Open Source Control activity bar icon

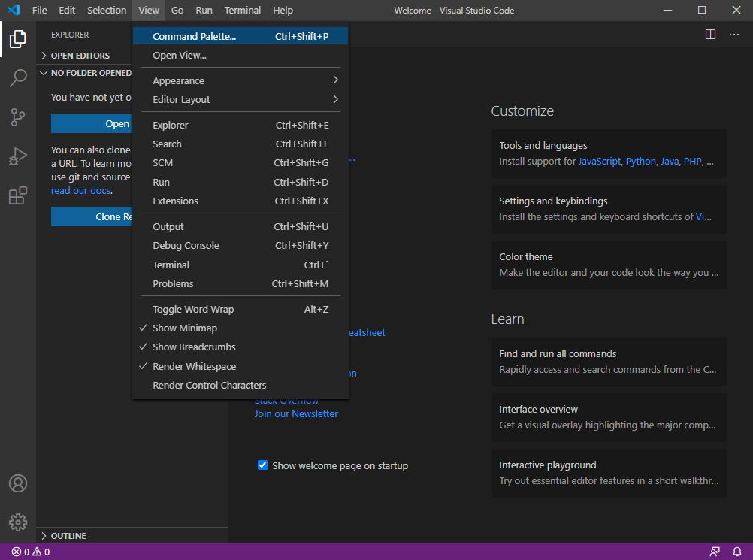[18, 117]
